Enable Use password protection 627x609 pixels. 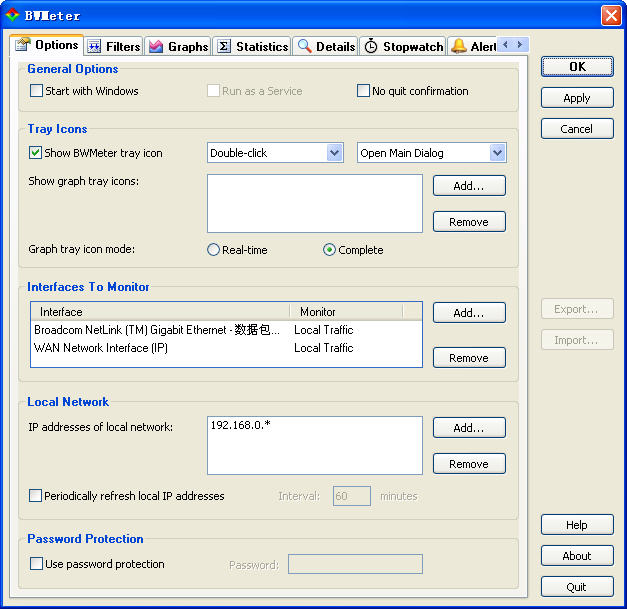click(x=37, y=564)
